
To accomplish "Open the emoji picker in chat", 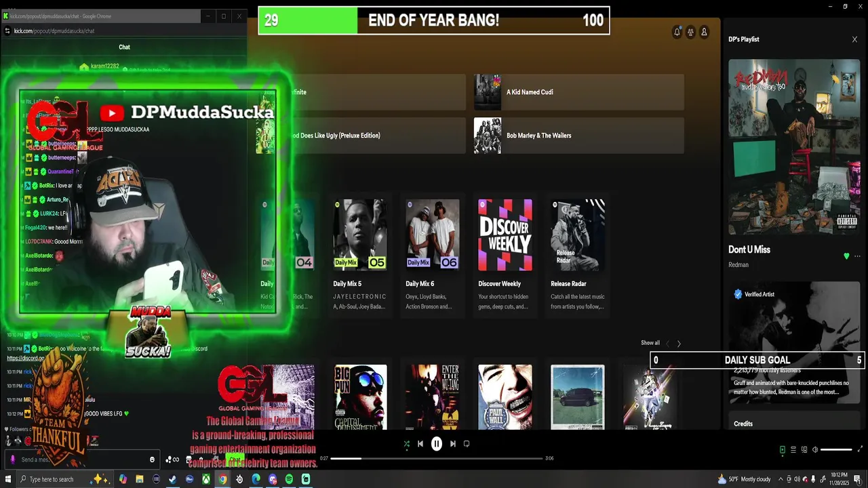I will click(152, 460).
